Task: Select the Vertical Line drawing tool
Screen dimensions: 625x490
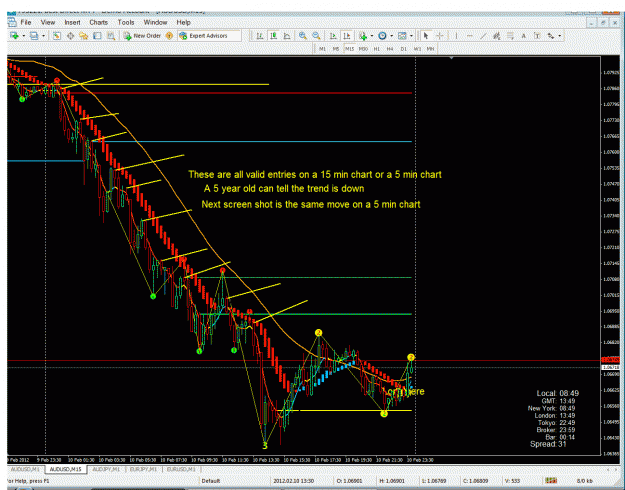Action: tap(456, 36)
